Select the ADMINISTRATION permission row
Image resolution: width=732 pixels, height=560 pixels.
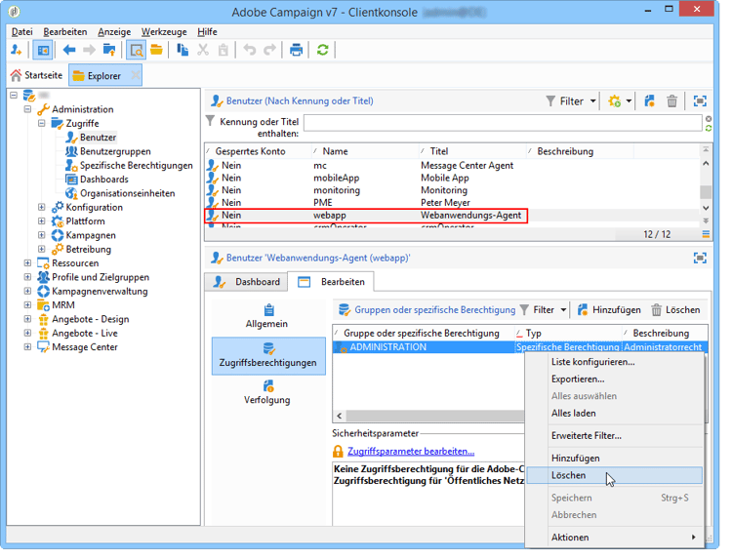(520, 347)
